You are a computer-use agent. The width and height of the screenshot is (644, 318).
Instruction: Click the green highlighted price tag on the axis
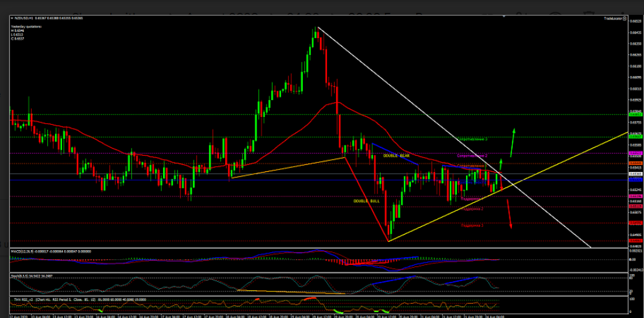click(x=636, y=114)
